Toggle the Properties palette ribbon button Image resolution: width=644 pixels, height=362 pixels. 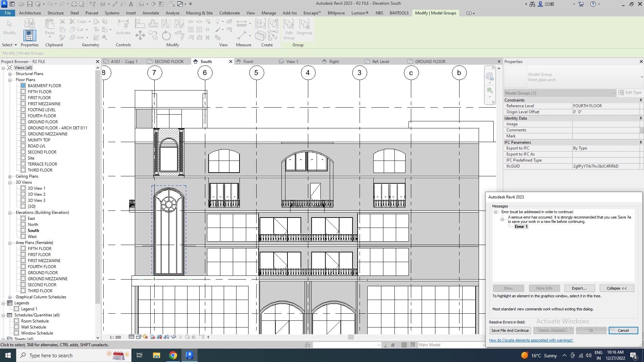pos(30,35)
